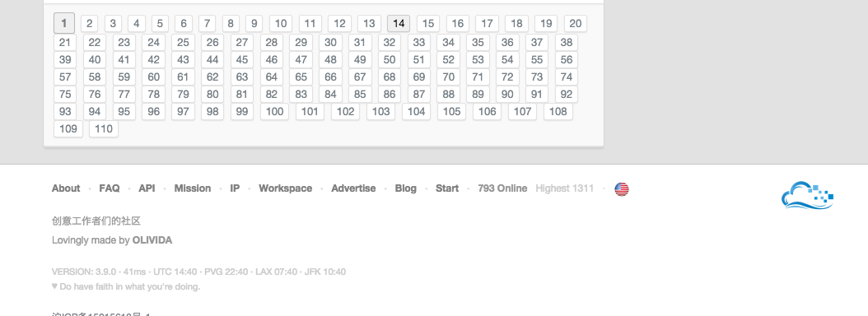Go to page 104
This screenshot has height=316, width=868.
tap(416, 112)
